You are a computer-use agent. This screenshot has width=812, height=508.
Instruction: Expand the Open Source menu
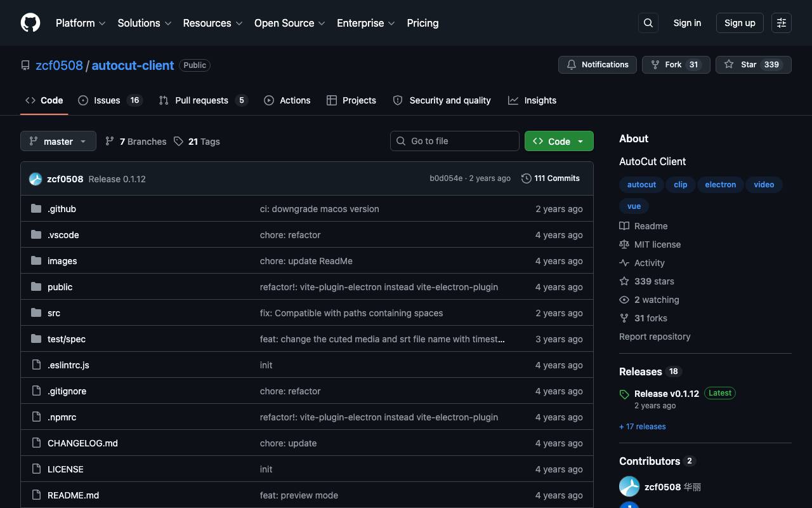click(x=290, y=23)
